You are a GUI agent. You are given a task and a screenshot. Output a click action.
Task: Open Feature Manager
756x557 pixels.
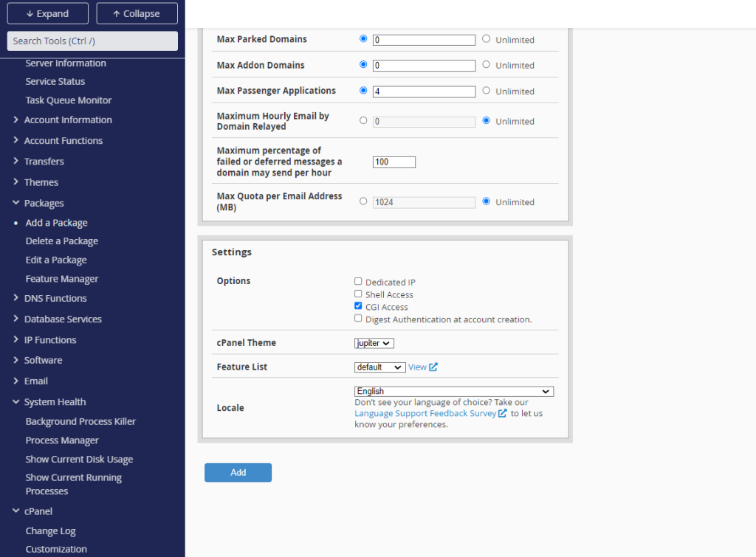coord(62,279)
